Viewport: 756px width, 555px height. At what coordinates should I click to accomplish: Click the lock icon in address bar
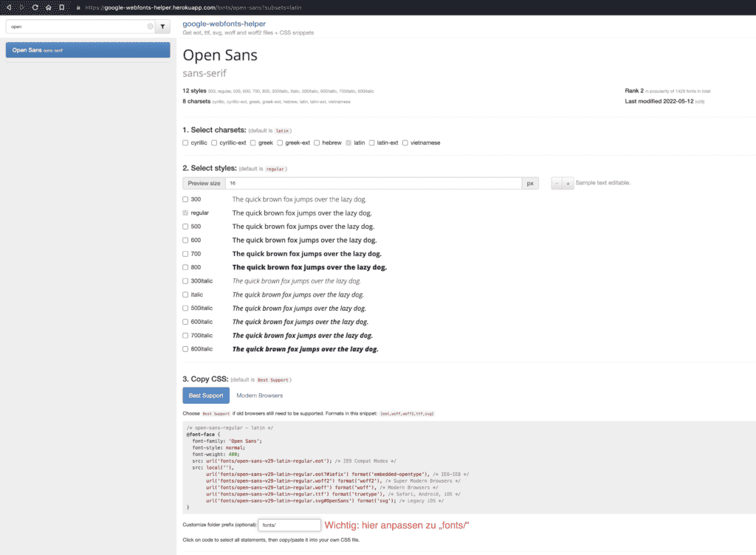(78, 7)
